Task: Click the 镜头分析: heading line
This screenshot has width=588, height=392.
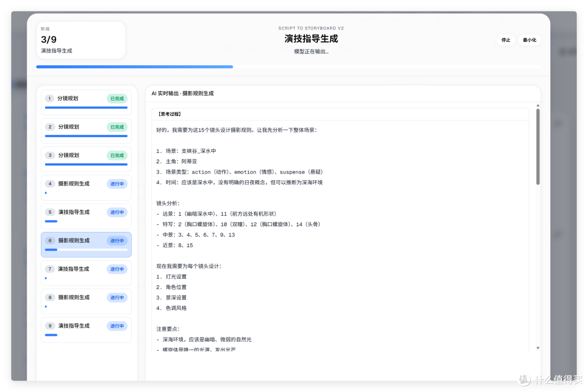Action: 168,203
